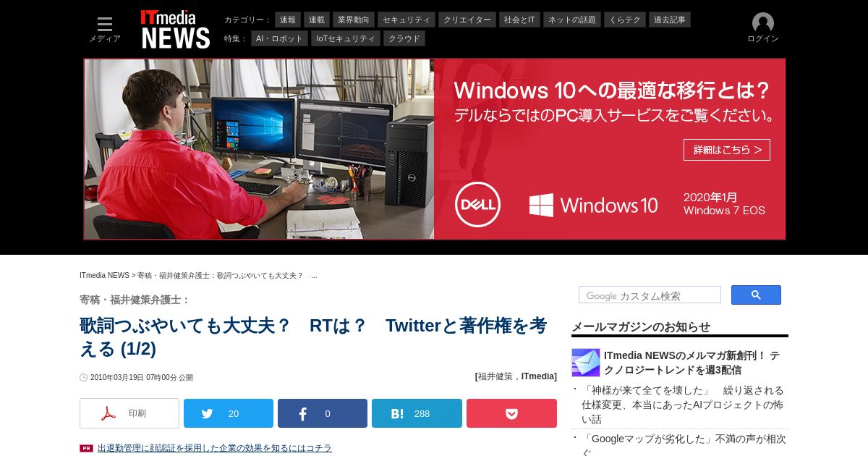Click the 出退勤管理に顔認証 PR link
This screenshot has height=456, width=868.
[x=215, y=448]
